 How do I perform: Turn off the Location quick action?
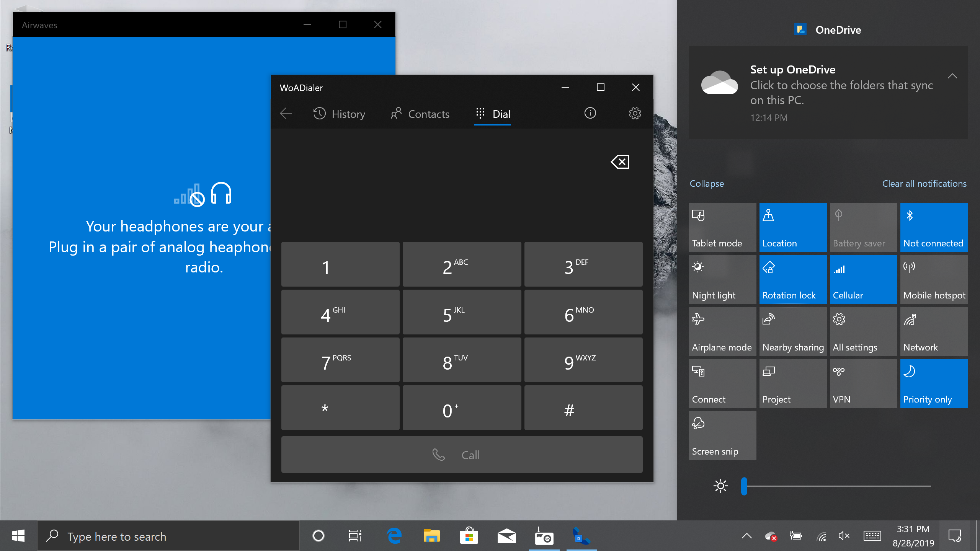792,227
